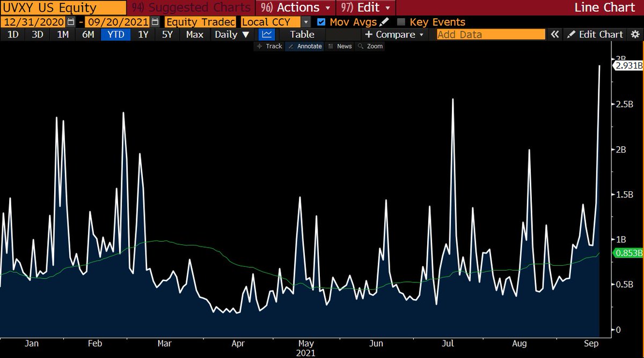
Task: Click the 2.5B y-axis label
Action: (625, 104)
